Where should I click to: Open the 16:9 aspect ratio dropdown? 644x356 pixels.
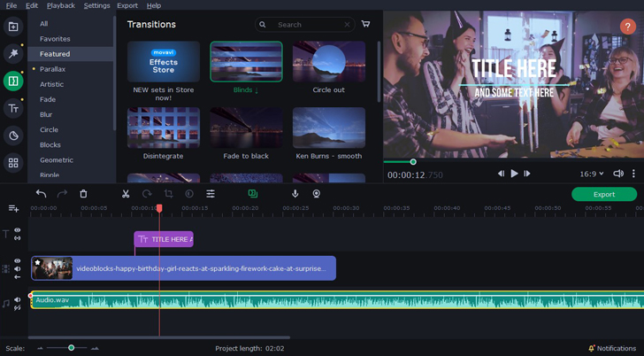click(x=591, y=174)
